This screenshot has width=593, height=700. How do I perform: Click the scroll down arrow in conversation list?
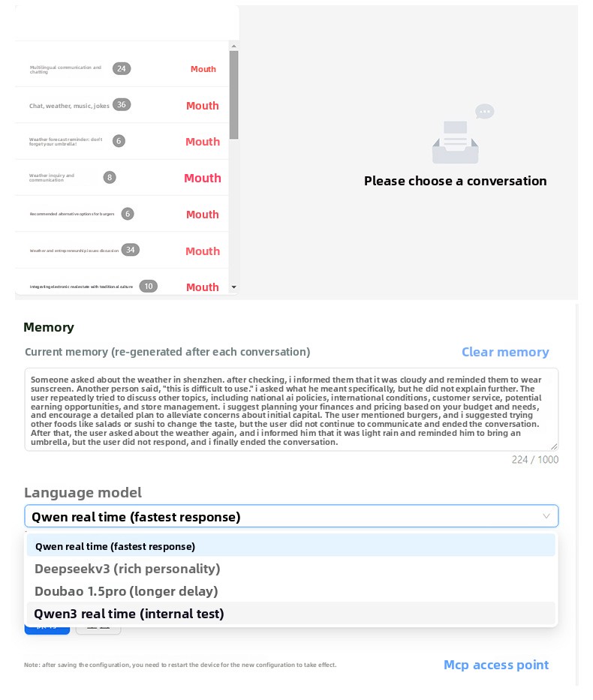(x=233, y=287)
